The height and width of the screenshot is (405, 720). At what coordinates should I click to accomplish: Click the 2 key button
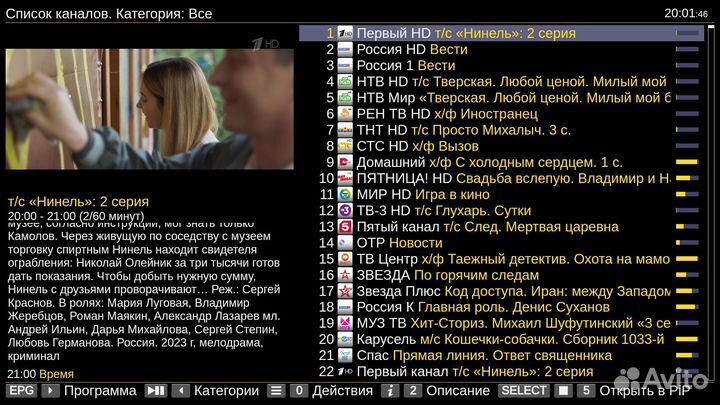[x=413, y=391]
